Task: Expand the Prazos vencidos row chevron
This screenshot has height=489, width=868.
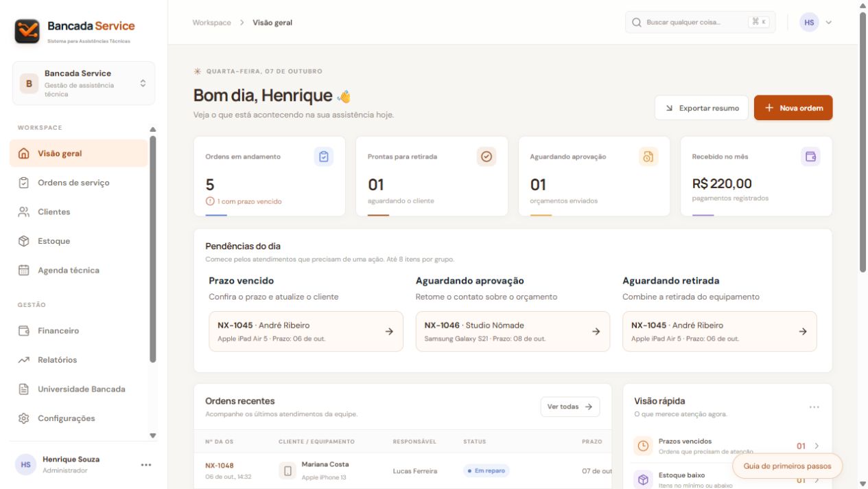Action: click(x=817, y=446)
